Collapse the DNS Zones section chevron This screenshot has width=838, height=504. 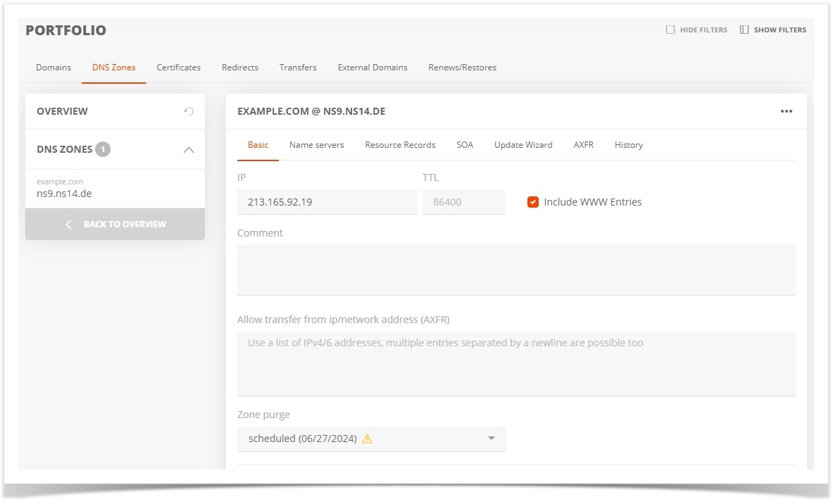[189, 150]
